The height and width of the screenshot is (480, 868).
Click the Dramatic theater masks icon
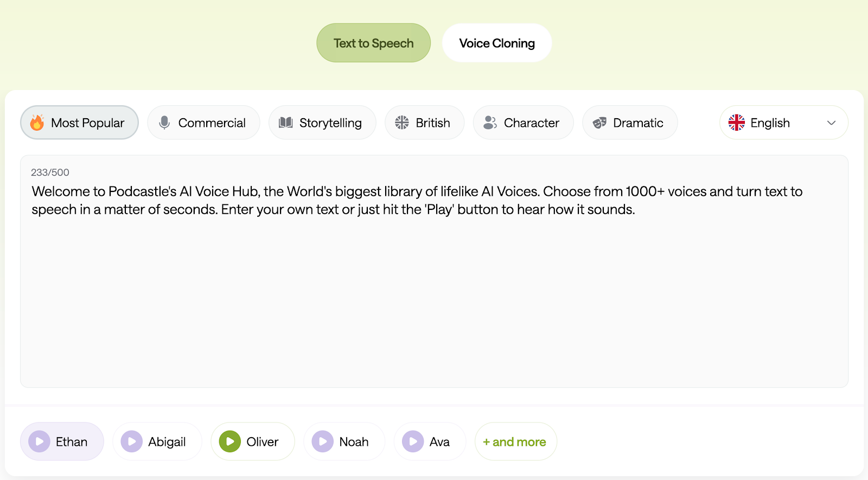point(599,123)
